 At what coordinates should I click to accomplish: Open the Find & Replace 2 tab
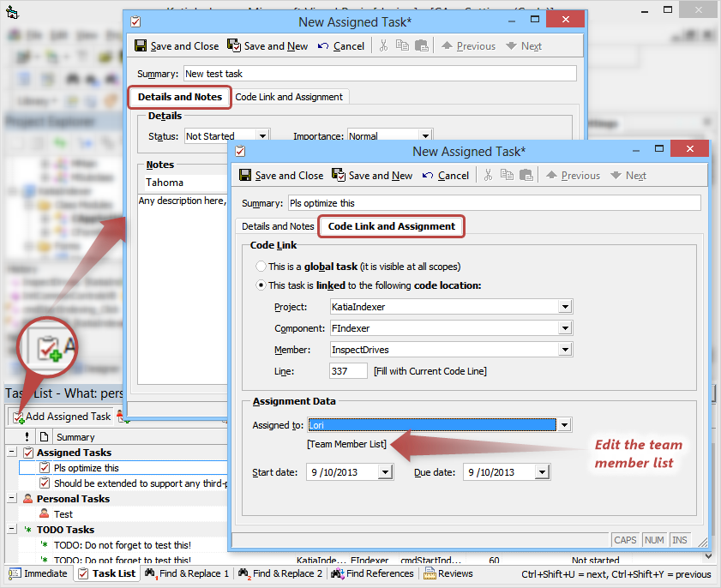280,573
